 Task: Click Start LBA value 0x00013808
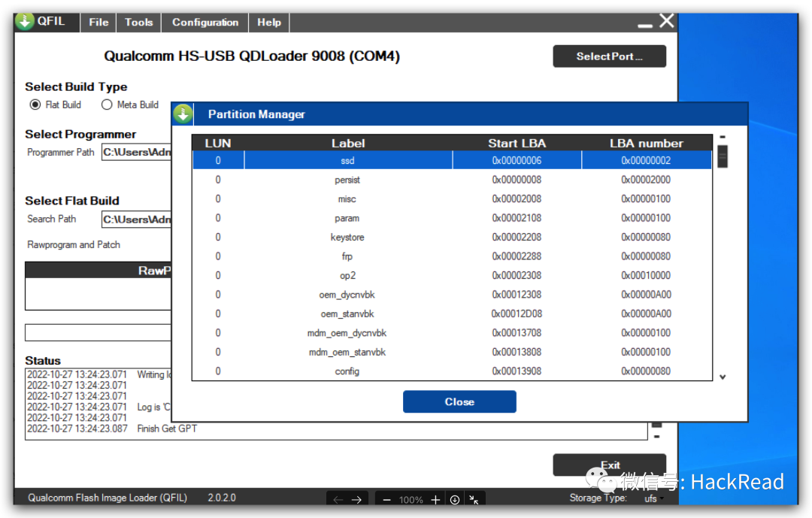[x=517, y=353]
